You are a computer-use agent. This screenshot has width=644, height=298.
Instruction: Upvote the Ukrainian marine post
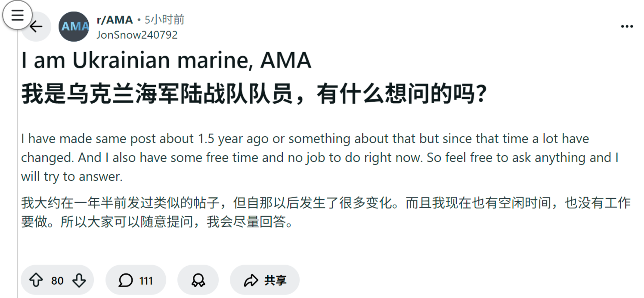click(x=36, y=281)
